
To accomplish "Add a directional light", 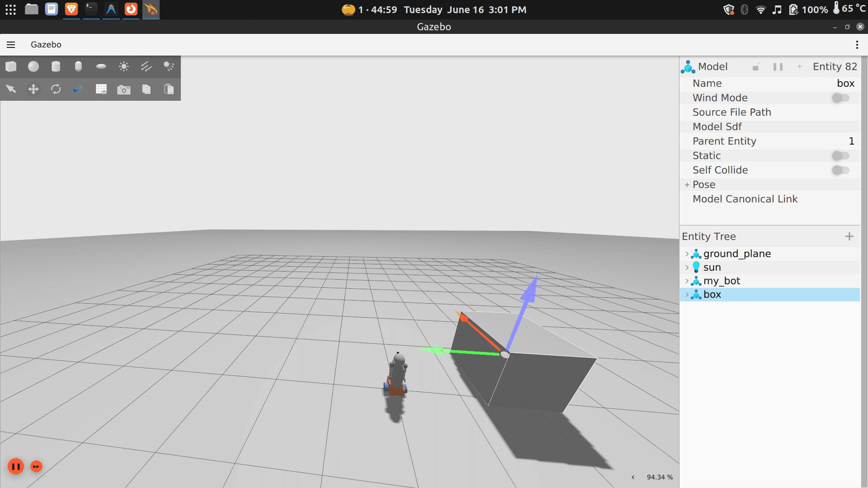I will click(146, 67).
